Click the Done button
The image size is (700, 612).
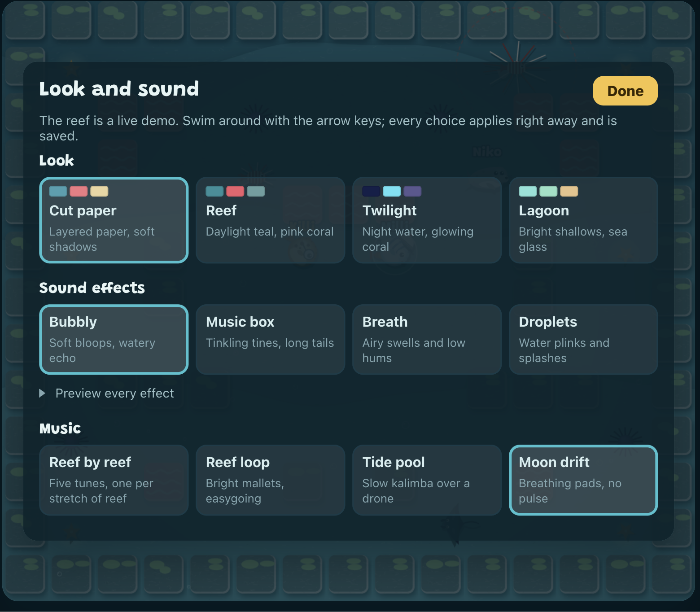(x=625, y=91)
